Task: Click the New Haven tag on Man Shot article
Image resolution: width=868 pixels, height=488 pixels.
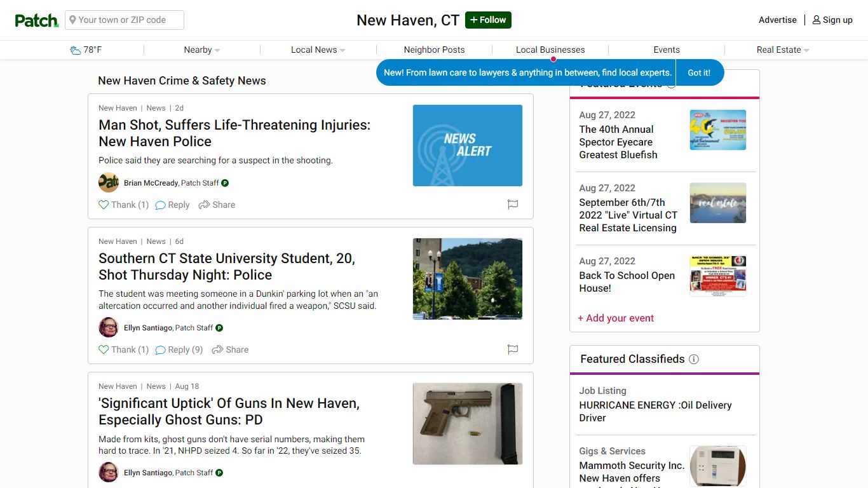Action: (118, 108)
